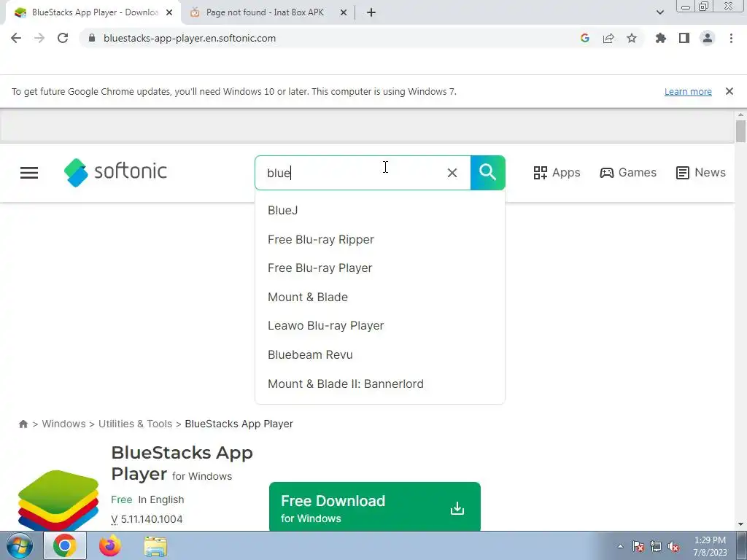Open the Action Center flag icon
Viewport: 747px width, 560px height.
pos(638,546)
